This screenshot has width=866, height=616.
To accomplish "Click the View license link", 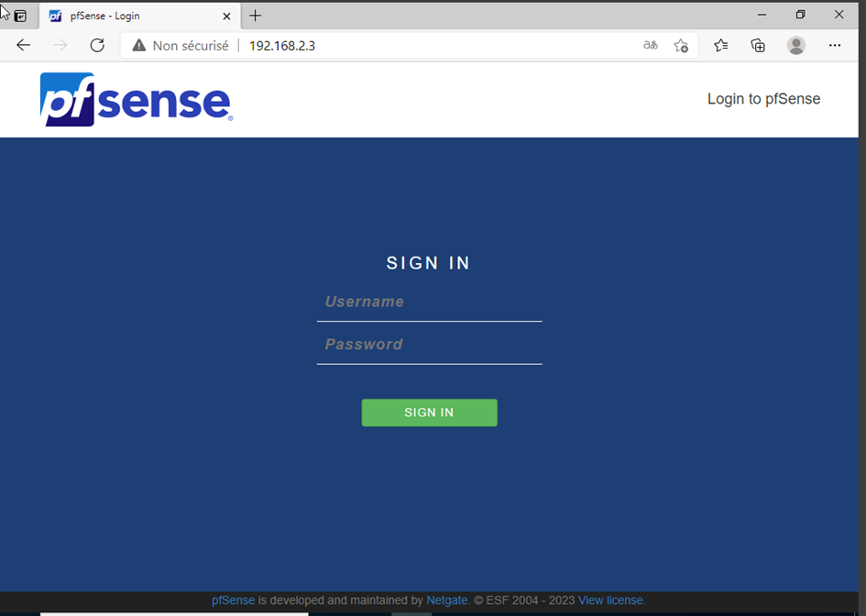I will (x=609, y=600).
